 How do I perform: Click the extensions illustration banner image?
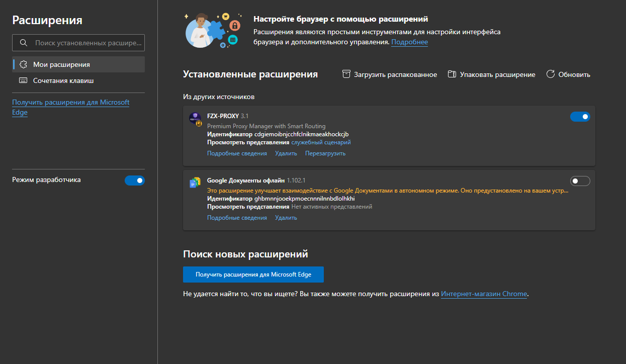tap(214, 31)
